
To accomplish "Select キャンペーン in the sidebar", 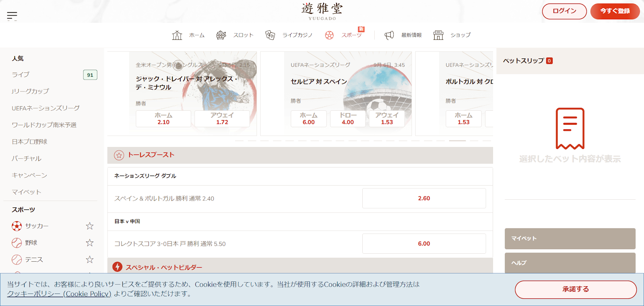I will point(29,176).
